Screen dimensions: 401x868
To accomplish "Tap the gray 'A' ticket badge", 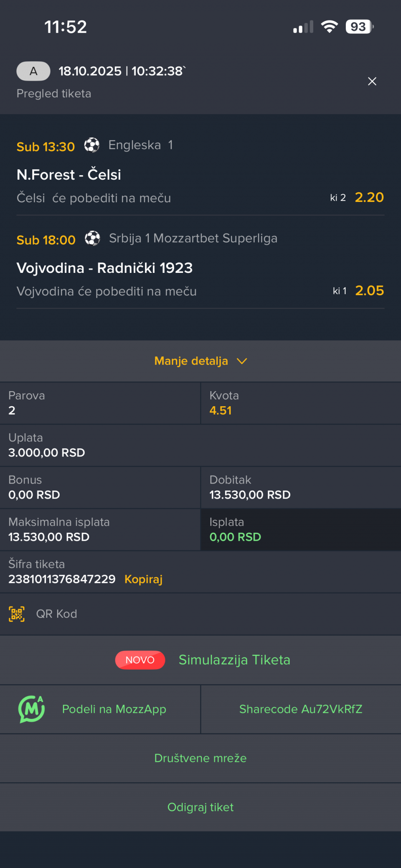I will point(33,71).
